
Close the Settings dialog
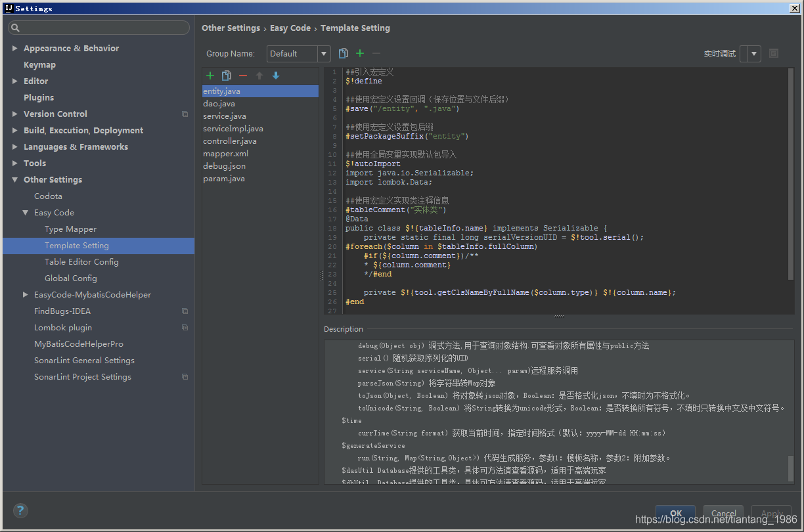[x=795, y=8]
